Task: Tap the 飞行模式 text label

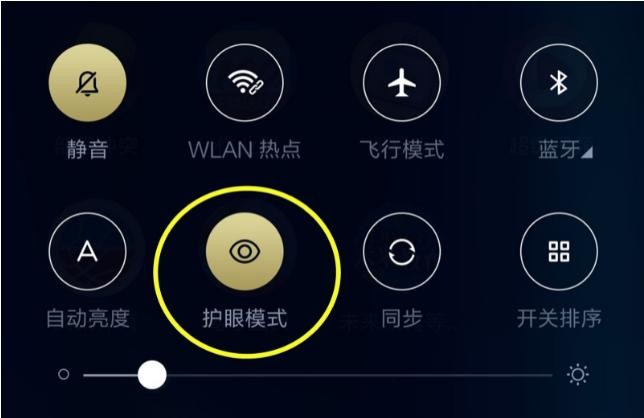Action: pos(402,149)
